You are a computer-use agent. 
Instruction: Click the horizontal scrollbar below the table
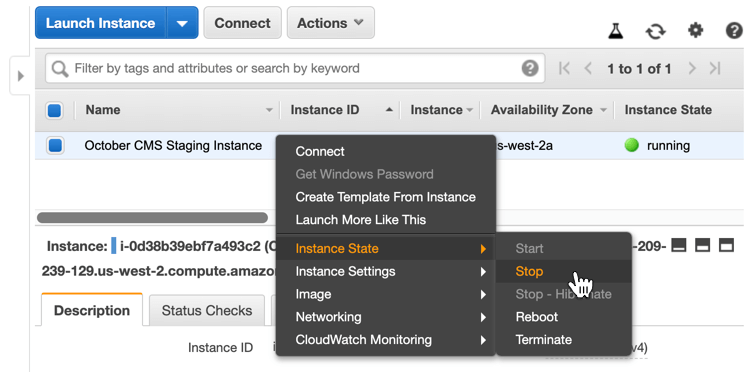pos(152,218)
